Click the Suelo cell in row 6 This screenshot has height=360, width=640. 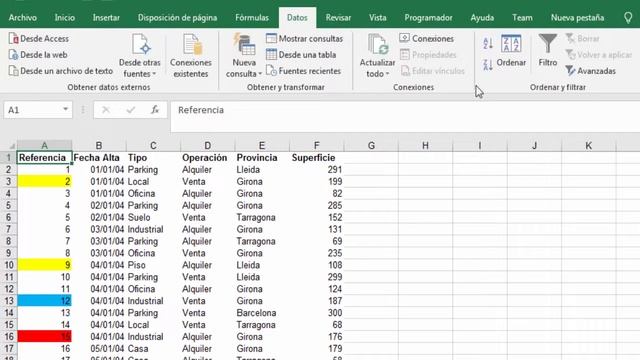[x=153, y=218]
